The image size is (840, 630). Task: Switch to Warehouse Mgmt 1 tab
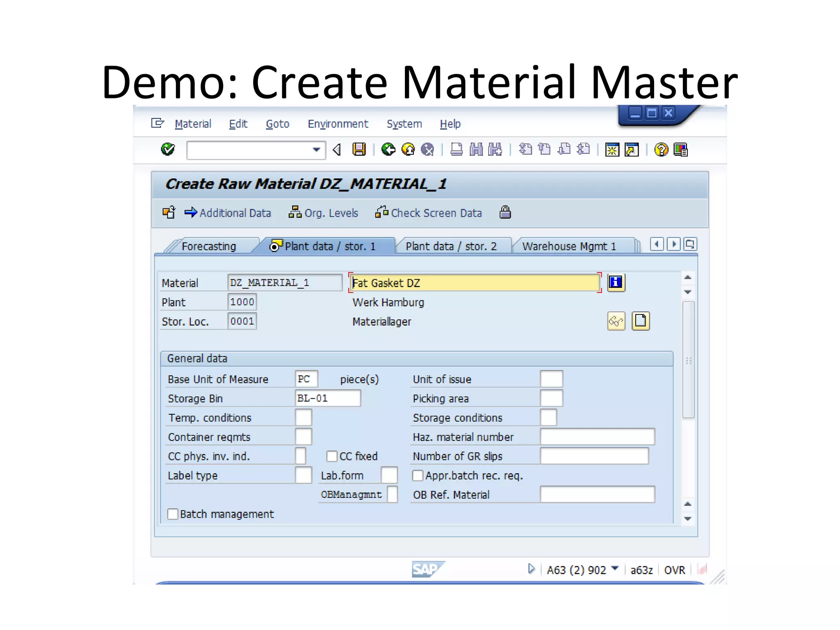569,246
